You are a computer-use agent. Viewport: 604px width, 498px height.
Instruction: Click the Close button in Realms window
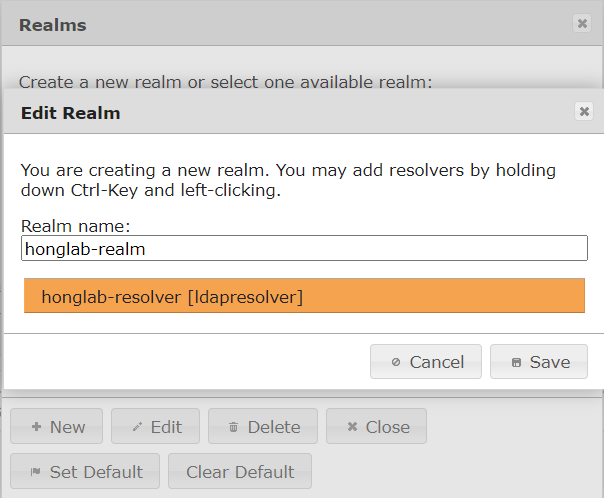pyautogui.click(x=376, y=426)
